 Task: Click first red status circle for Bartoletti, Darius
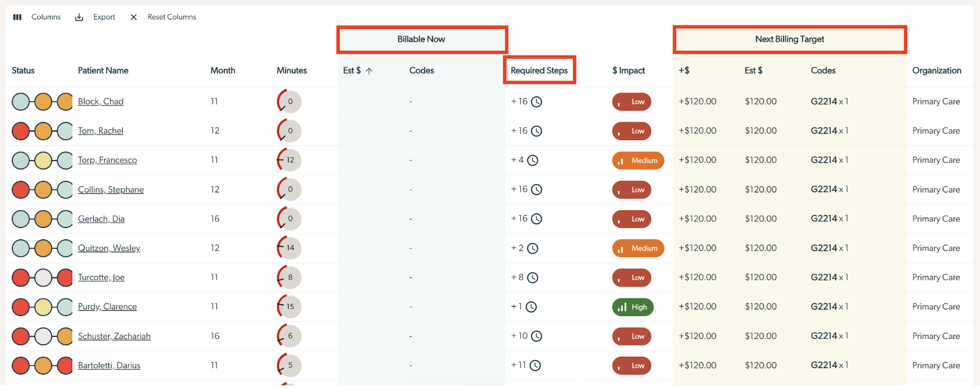pyautogui.click(x=21, y=365)
